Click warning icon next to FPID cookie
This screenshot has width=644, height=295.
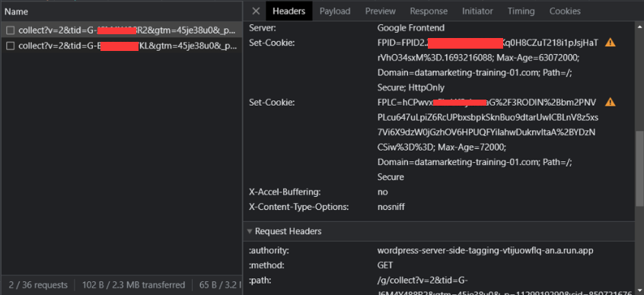(611, 43)
